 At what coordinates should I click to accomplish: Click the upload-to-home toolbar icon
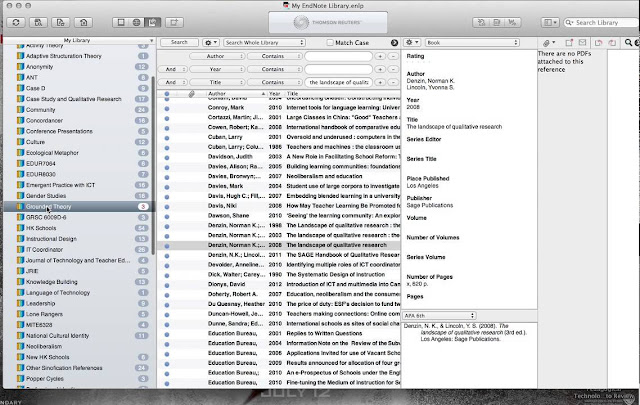tap(83, 22)
